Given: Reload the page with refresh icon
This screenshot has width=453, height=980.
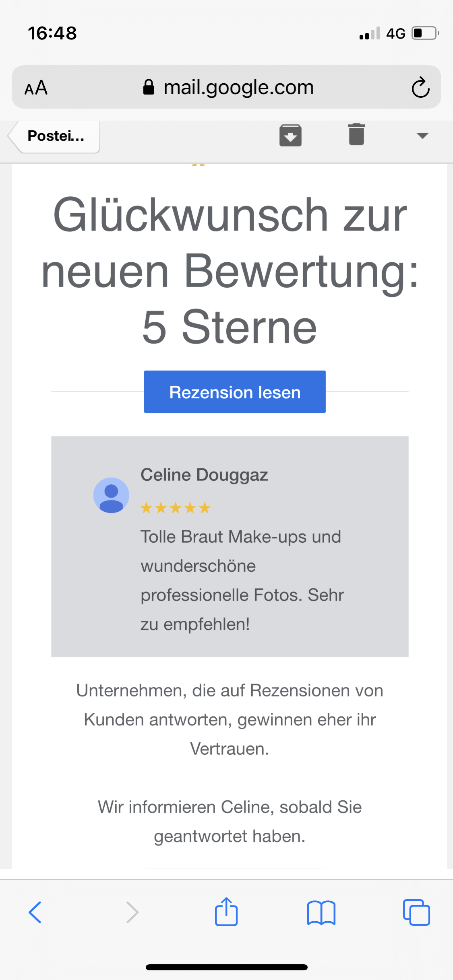Looking at the screenshot, I should [x=420, y=87].
